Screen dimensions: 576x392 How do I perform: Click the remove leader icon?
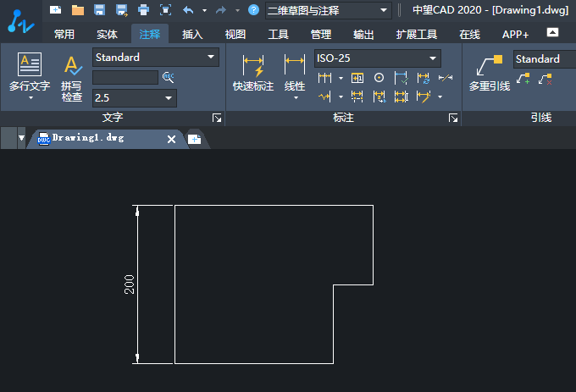[546, 79]
